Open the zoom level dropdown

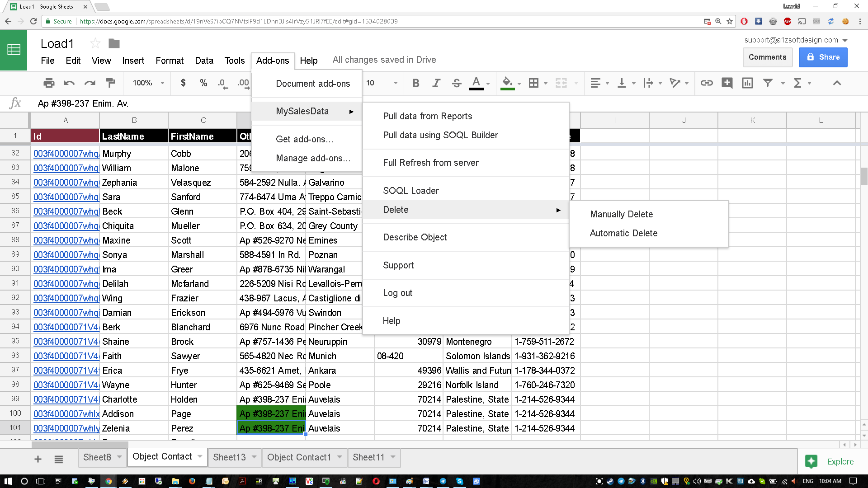click(146, 83)
